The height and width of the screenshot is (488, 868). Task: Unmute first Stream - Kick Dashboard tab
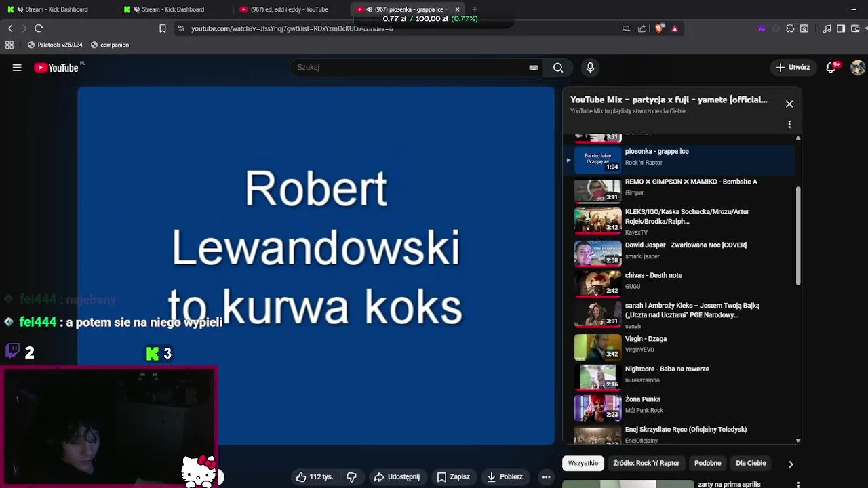click(x=20, y=9)
